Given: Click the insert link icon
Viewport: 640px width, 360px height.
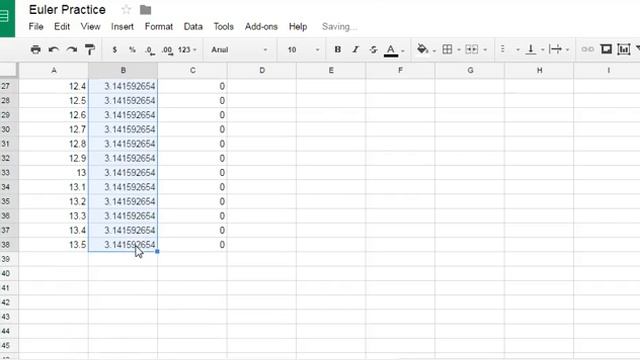Looking at the screenshot, I should (x=587, y=49).
